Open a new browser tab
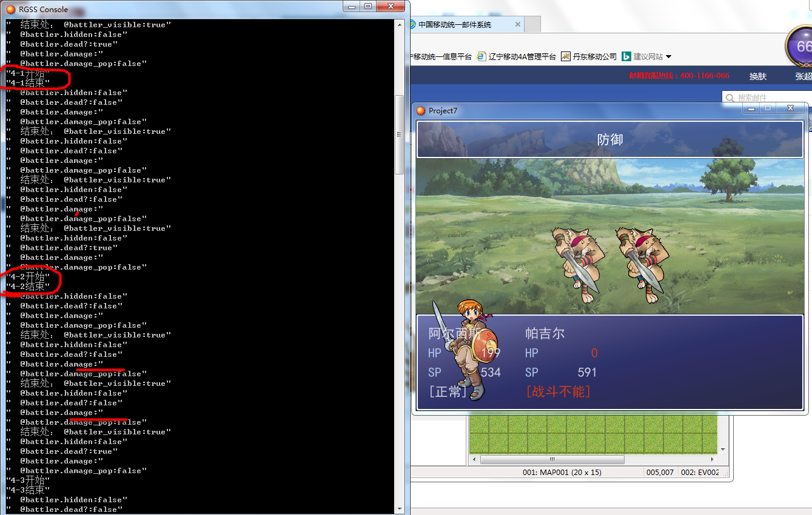 (532, 24)
